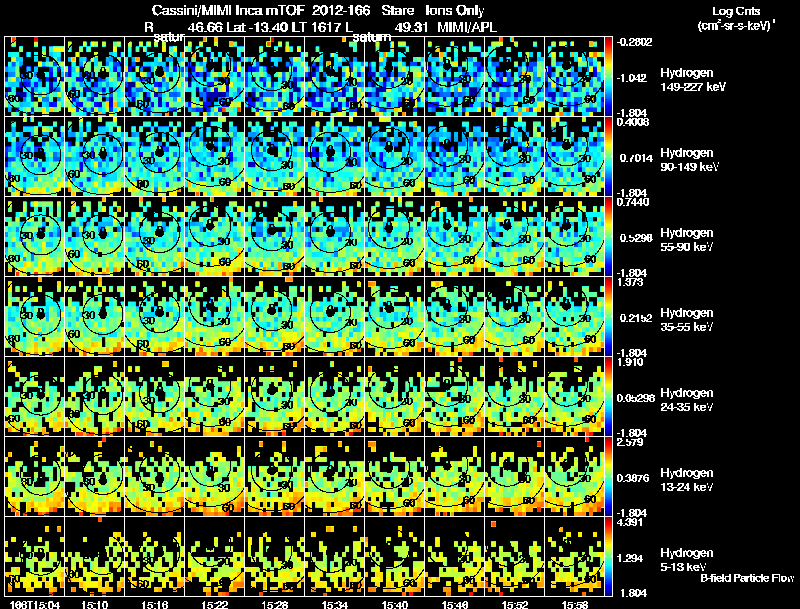Open the 35-55 keV image panel at 15:40

click(395, 317)
